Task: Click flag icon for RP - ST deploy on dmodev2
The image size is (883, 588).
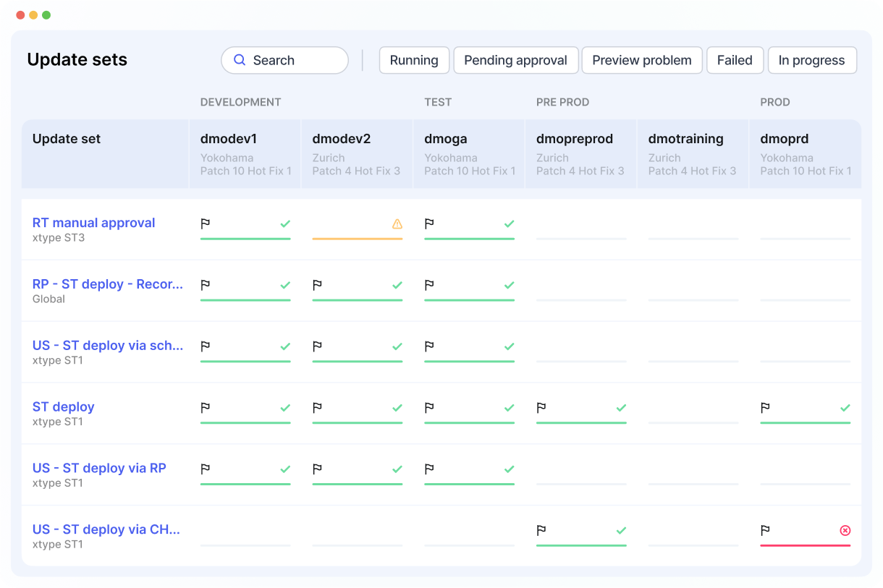Action: point(317,285)
